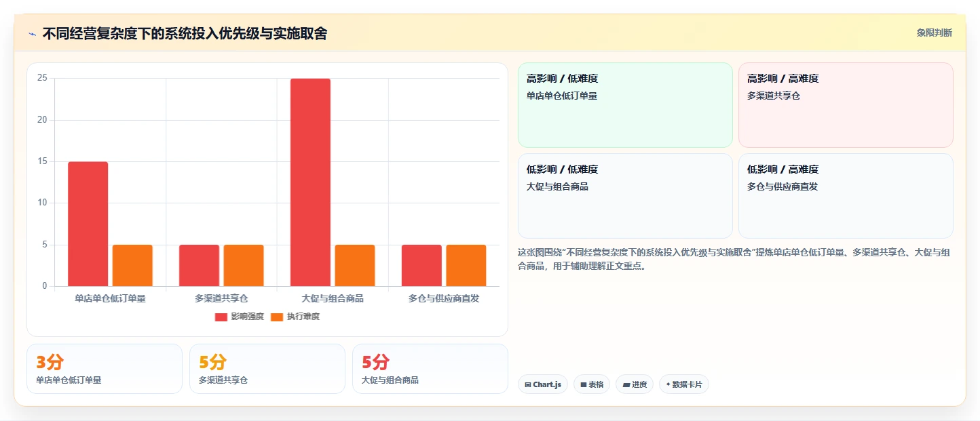Select the 进度 tag
980x421 pixels.
[x=635, y=384]
